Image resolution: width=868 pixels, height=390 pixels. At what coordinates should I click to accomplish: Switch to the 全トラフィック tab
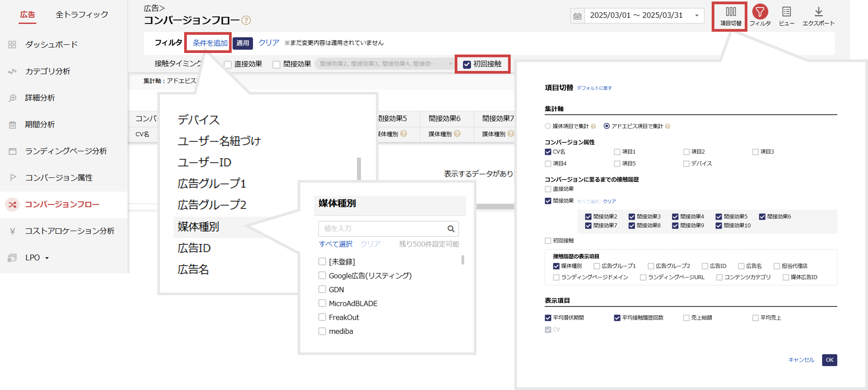[x=82, y=15]
